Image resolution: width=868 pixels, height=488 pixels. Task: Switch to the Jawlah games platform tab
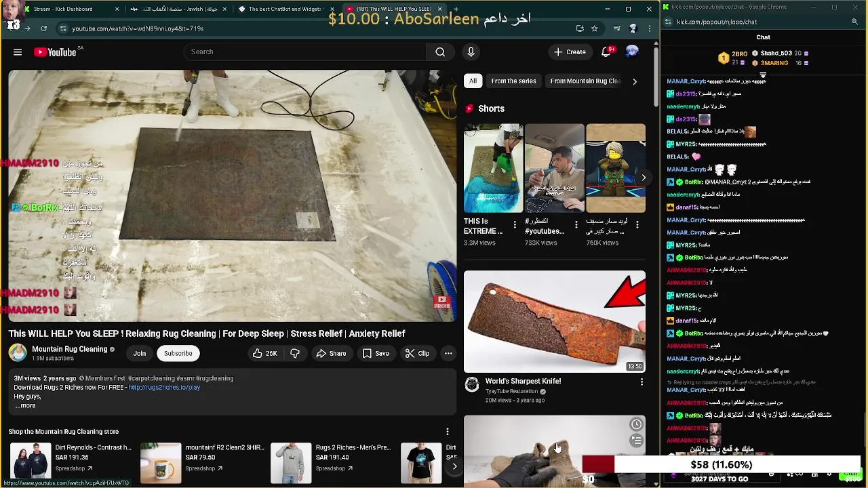[180, 9]
